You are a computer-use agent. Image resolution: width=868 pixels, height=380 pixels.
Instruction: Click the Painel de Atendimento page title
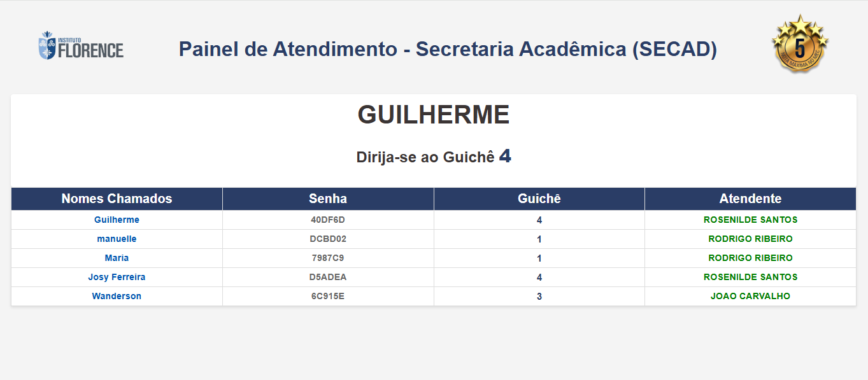click(x=448, y=49)
